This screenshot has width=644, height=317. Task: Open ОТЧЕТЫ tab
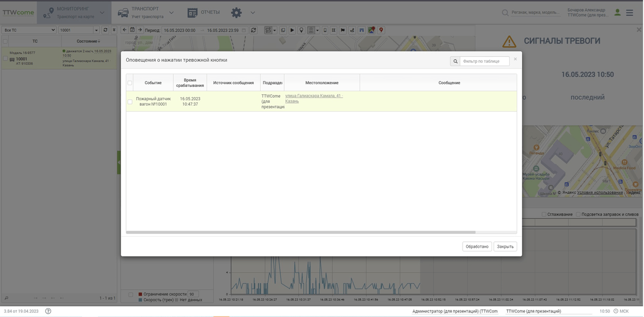[x=211, y=12]
